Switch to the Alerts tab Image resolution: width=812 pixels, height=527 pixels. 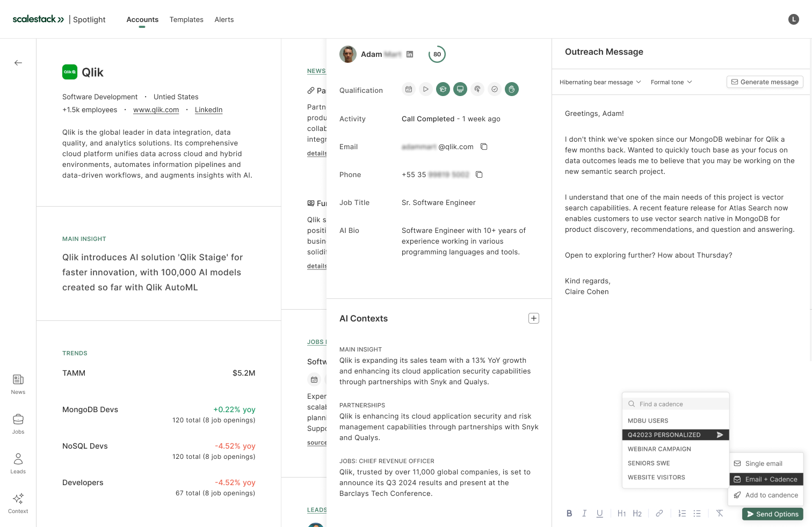224,19
